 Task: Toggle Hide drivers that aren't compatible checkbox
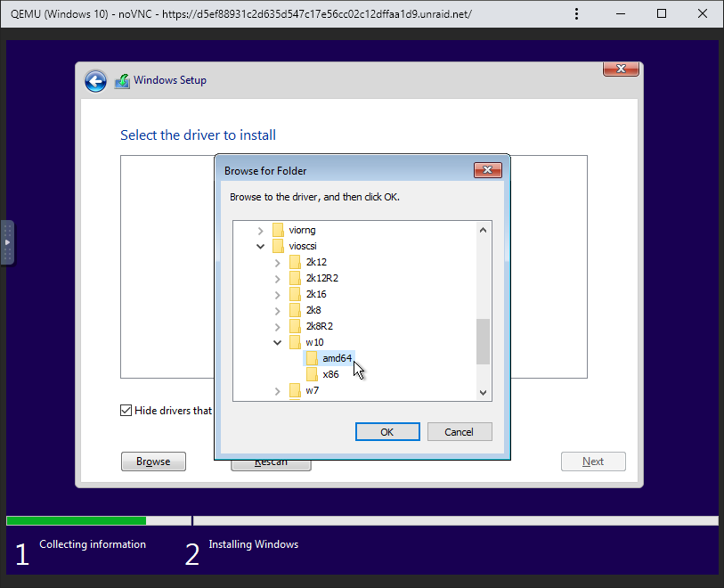[126, 410]
